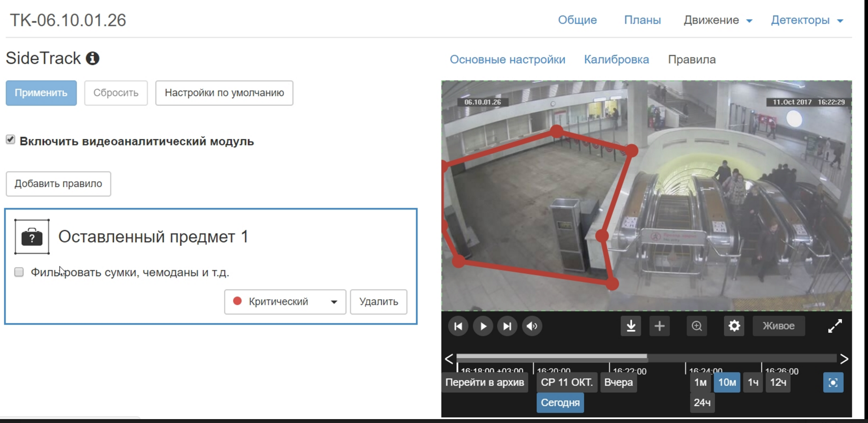This screenshot has height=423, width=868.
Task: Switch to the Калибровка tab
Action: tap(616, 59)
